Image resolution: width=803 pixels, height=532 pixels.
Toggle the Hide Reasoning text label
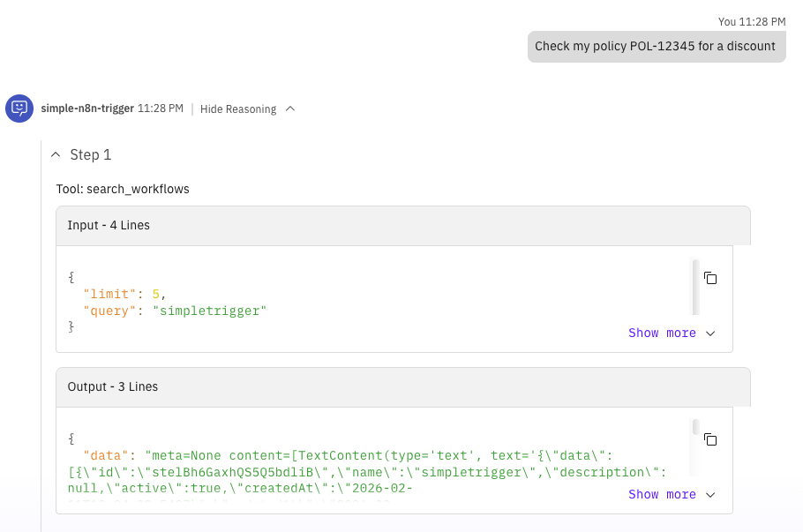237,109
